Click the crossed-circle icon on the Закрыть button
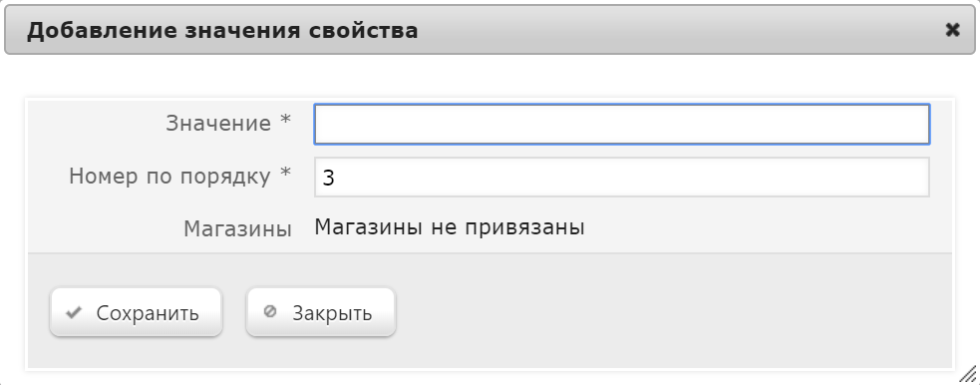 tap(270, 311)
